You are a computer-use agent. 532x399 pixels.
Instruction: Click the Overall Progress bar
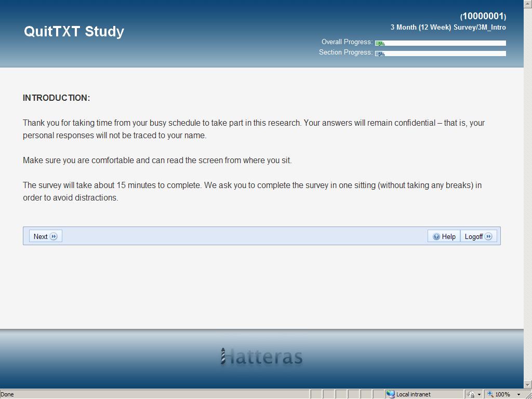(440, 43)
